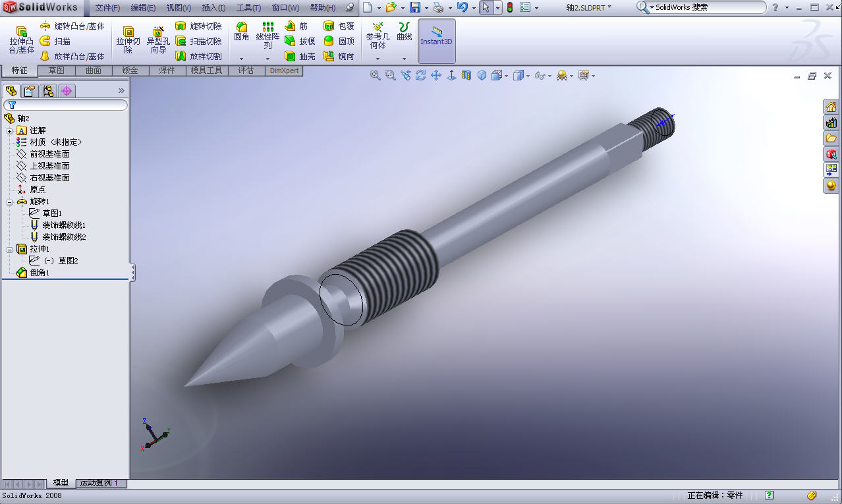The width and height of the screenshot is (842, 504).
Task: Choose the 旋转凸台/基体 revolve boss tool
Action: pos(72,26)
